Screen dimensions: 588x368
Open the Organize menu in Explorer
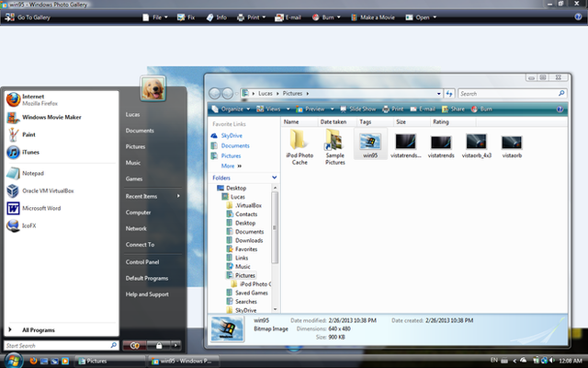point(231,109)
